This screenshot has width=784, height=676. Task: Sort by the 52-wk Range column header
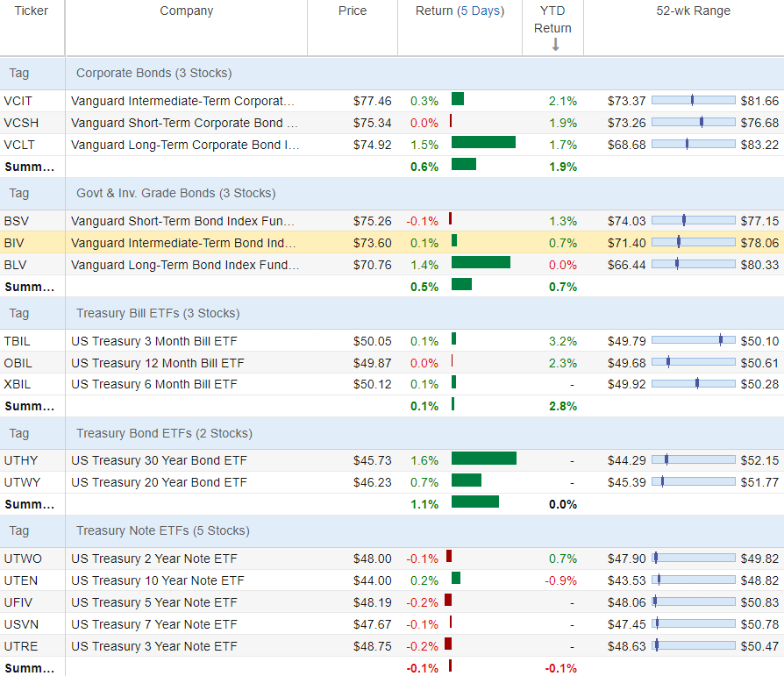coord(693,11)
